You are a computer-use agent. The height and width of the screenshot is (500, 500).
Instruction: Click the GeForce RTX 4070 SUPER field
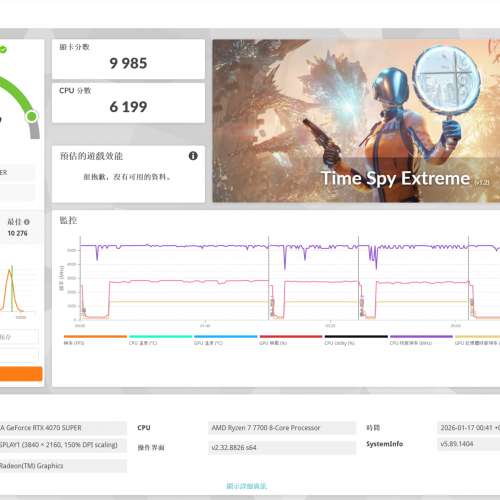63,428
